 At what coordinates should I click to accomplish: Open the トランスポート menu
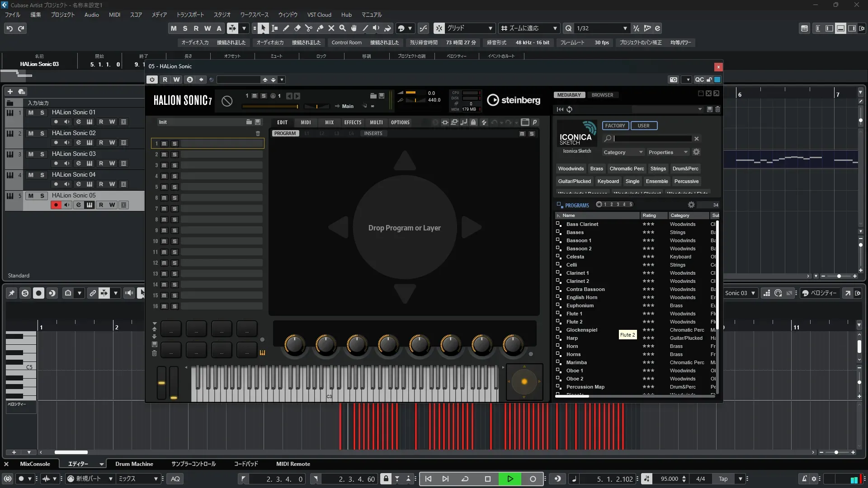190,15
